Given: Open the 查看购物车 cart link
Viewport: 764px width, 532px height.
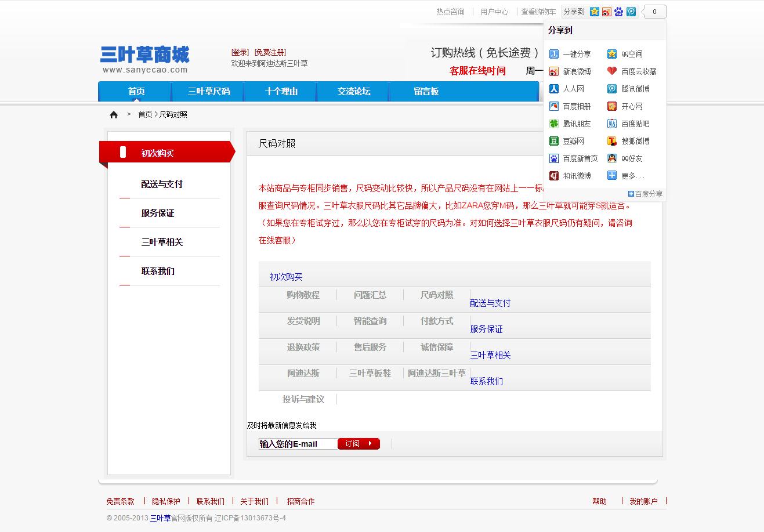Looking at the screenshot, I should point(538,12).
